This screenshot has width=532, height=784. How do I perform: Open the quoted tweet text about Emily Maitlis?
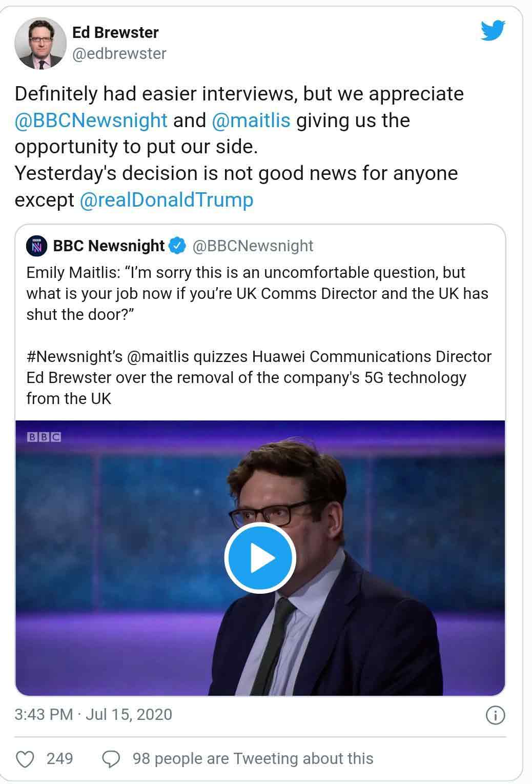[x=257, y=293]
